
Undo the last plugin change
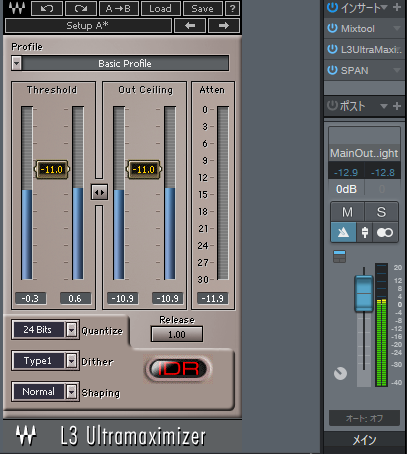(47, 8)
